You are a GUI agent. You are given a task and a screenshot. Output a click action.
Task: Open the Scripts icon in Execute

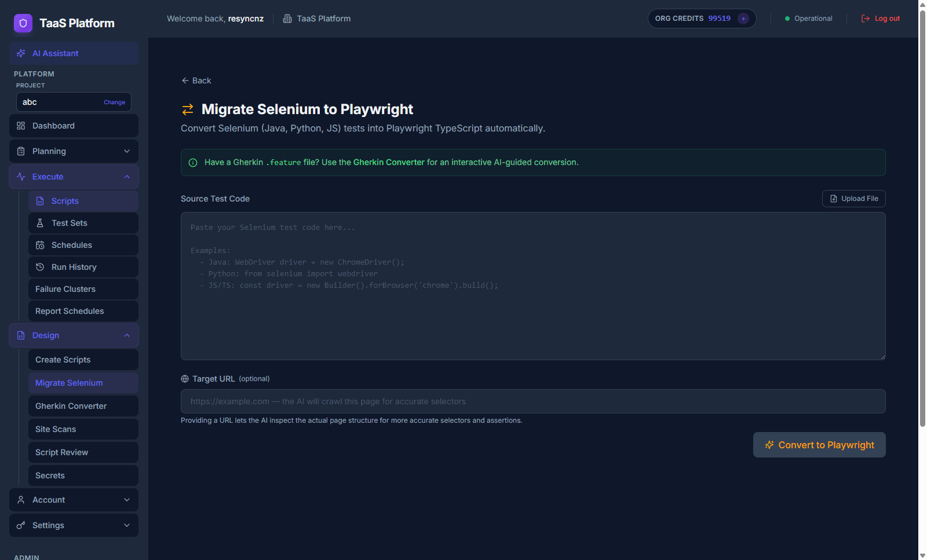coord(39,201)
